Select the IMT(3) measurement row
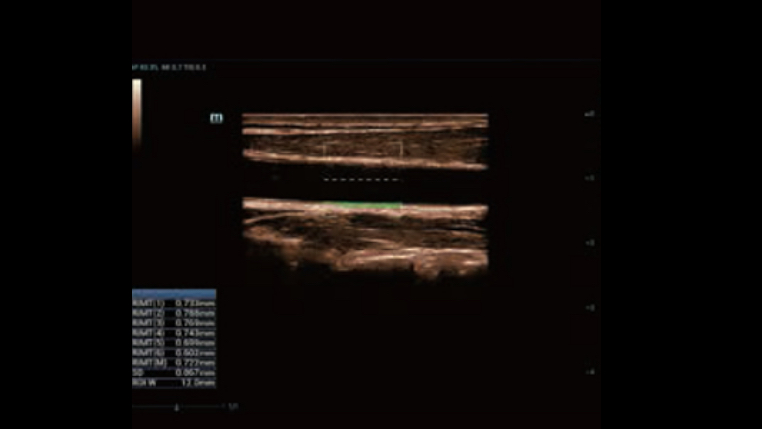Image resolution: width=762 pixels, height=429 pixels. [174, 323]
